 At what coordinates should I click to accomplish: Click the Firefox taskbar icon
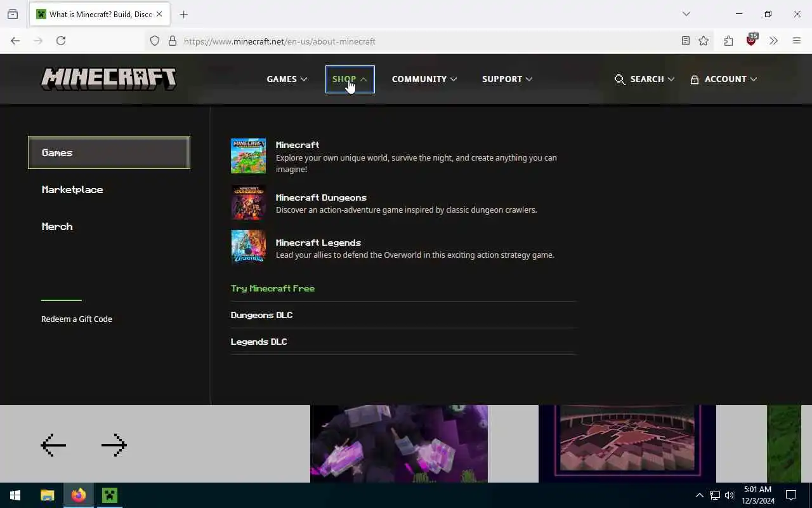click(x=79, y=495)
